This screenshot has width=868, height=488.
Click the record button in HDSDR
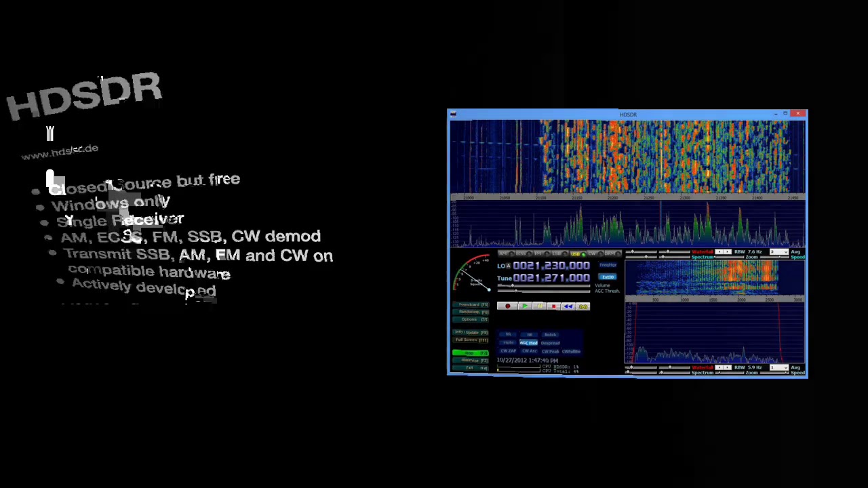pyautogui.click(x=507, y=306)
